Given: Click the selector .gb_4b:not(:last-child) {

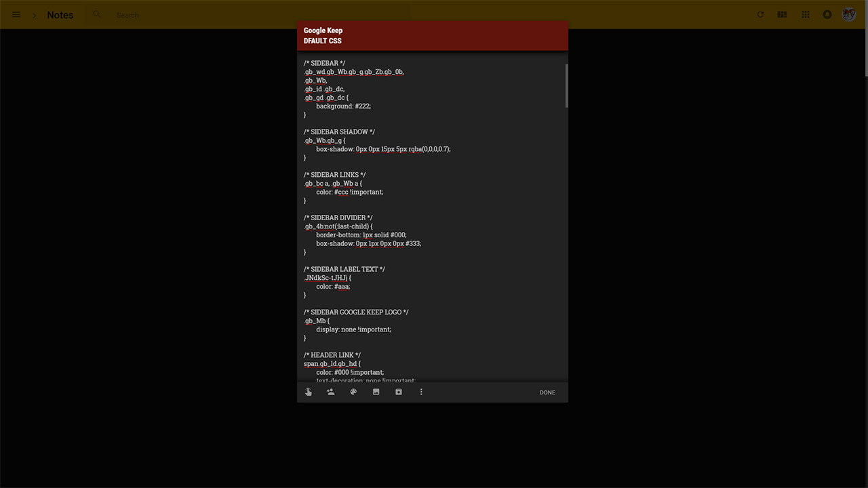Looking at the screenshot, I should pyautogui.click(x=338, y=226).
